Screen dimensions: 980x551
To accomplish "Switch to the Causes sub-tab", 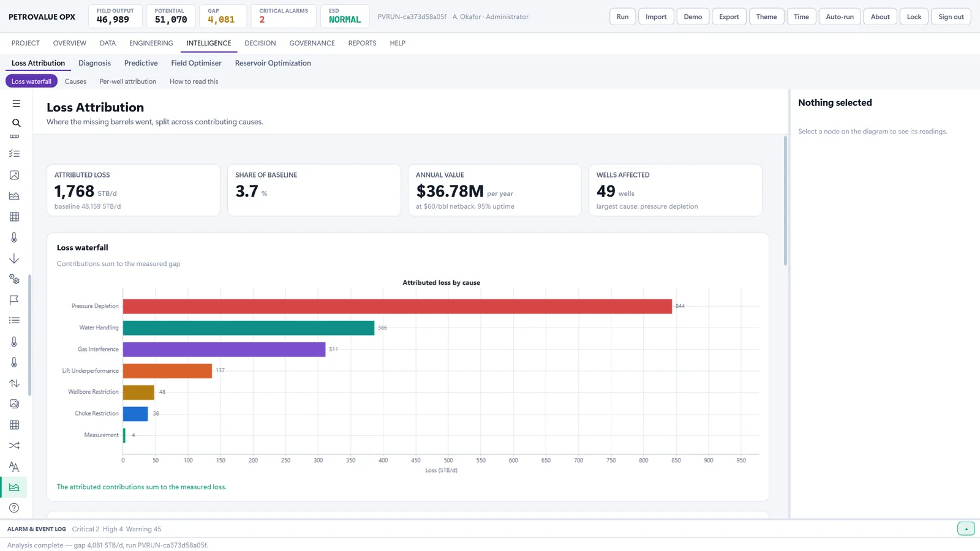I will (x=75, y=81).
